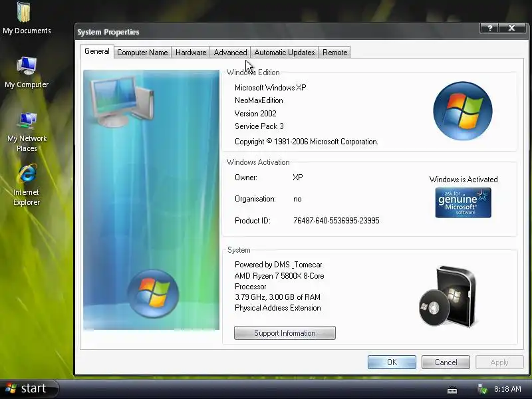Click the keyboard icon in the taskbar
Screen dimensions: 532x399
coord(452,390)
